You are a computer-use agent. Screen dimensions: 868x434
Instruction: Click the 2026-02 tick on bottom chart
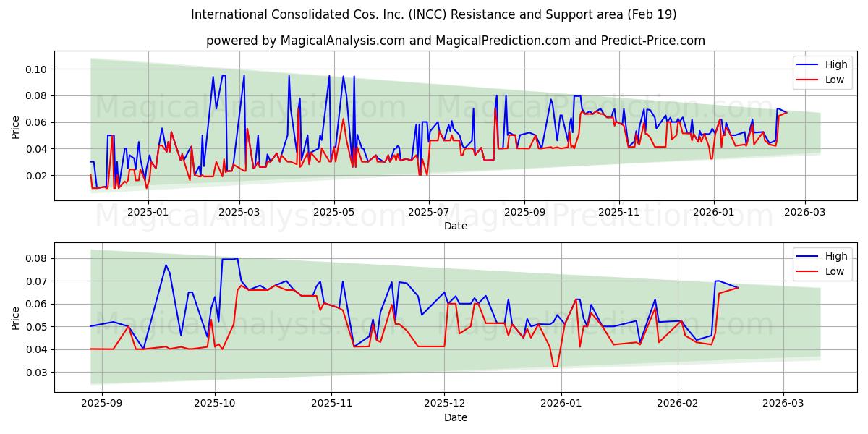(x=678, y=404)
